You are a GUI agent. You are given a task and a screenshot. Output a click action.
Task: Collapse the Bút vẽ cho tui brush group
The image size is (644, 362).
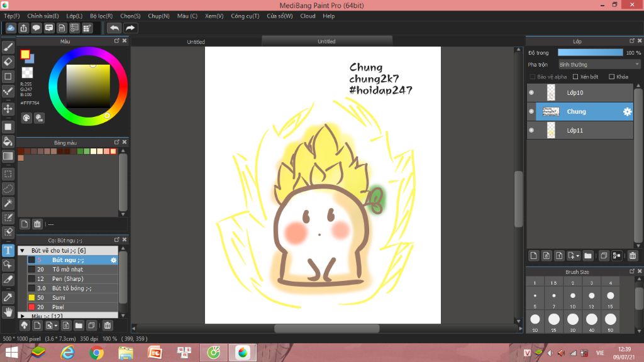(x=23, y=250)
